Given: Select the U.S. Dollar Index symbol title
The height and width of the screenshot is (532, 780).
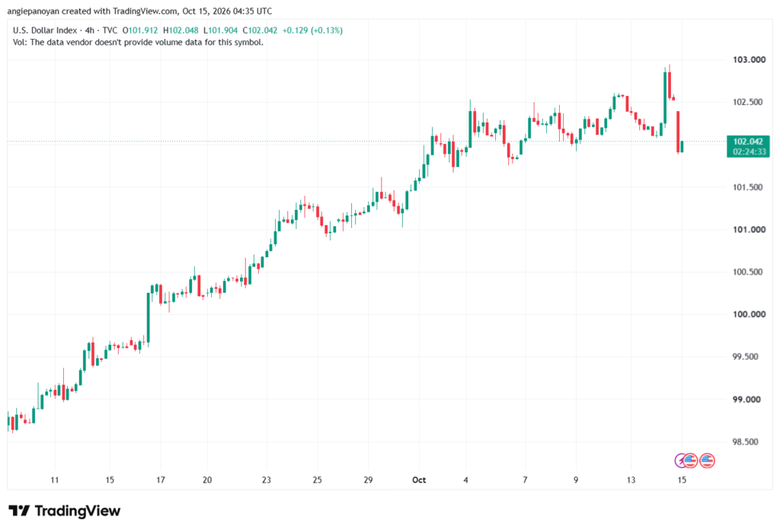Looking at the screenshot, I should (45, 30).
